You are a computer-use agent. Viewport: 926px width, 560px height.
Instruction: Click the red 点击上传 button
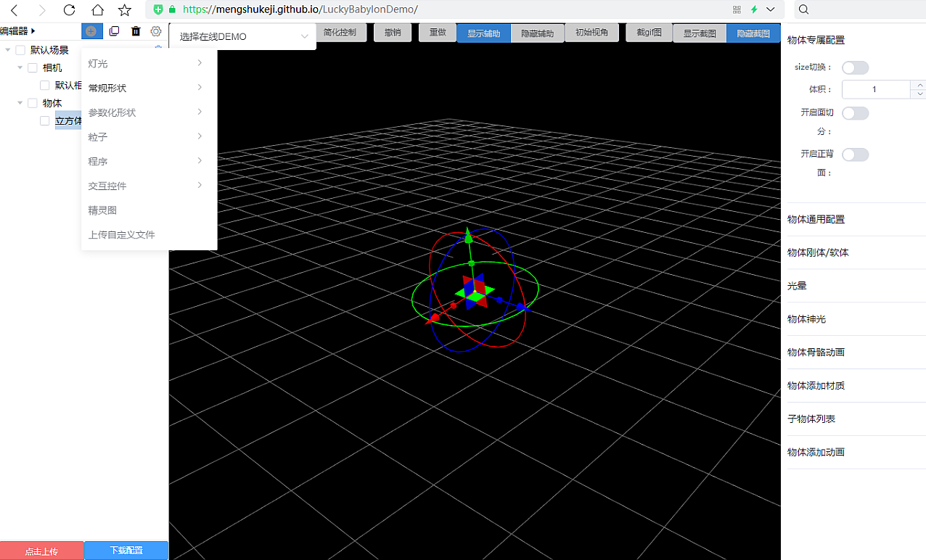point(41,551)
